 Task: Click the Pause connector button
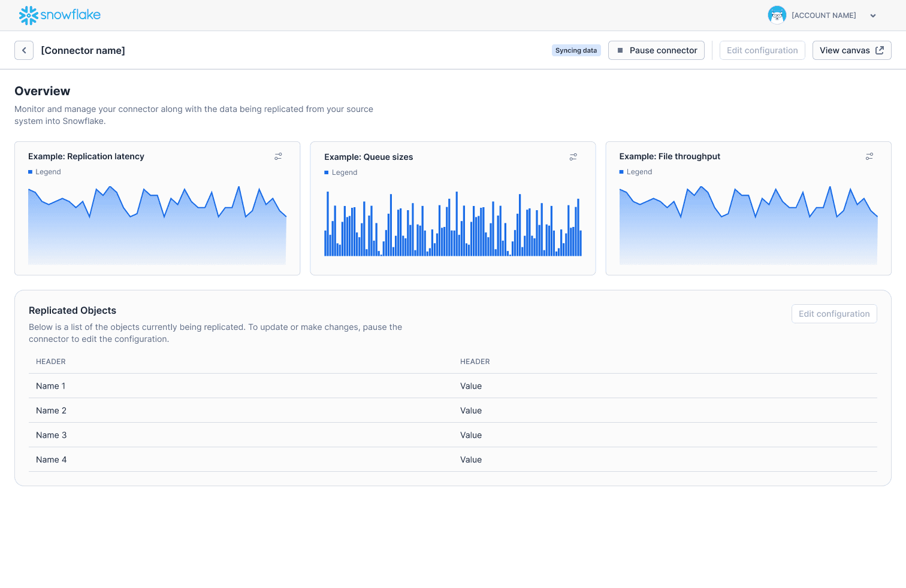coord(656,50)
